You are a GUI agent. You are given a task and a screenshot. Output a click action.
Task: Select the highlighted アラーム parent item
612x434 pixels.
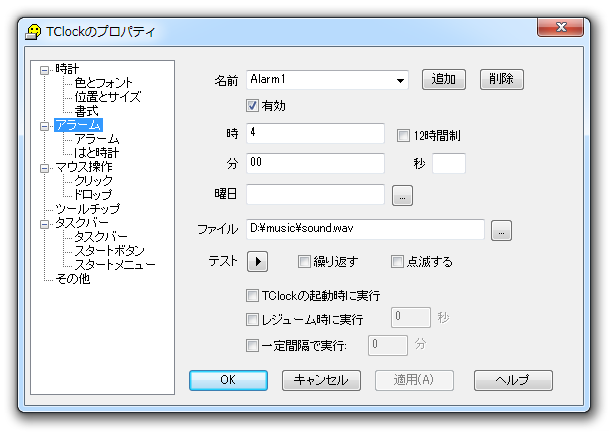coord(78,125)
